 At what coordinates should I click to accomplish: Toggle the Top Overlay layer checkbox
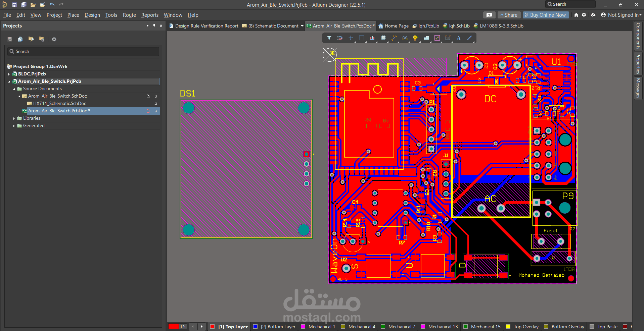click(x=508, y=327)
